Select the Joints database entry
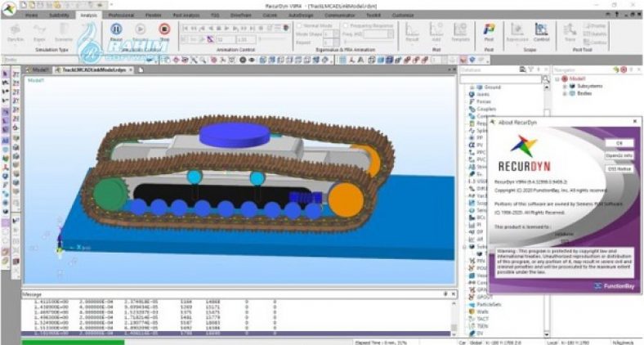 483,94
